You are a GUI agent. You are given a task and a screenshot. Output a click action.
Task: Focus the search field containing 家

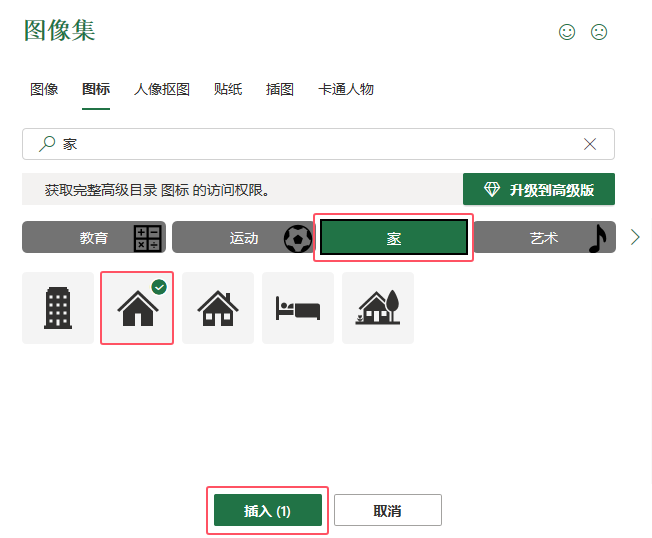click(319, 144)
